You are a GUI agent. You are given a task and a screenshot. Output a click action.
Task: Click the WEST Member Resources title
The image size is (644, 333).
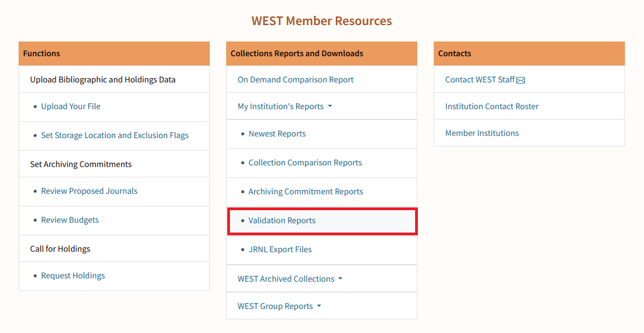[322, 21]
